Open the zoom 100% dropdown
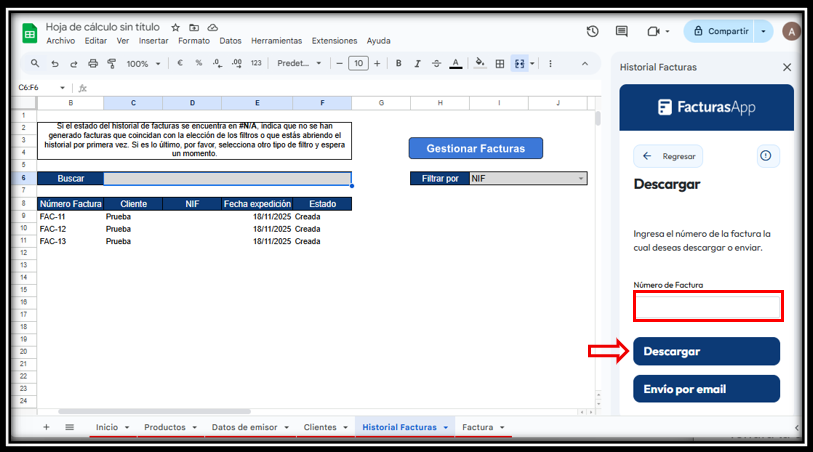The height and width of the screenshot is (452, 813). tap(143, 63)
